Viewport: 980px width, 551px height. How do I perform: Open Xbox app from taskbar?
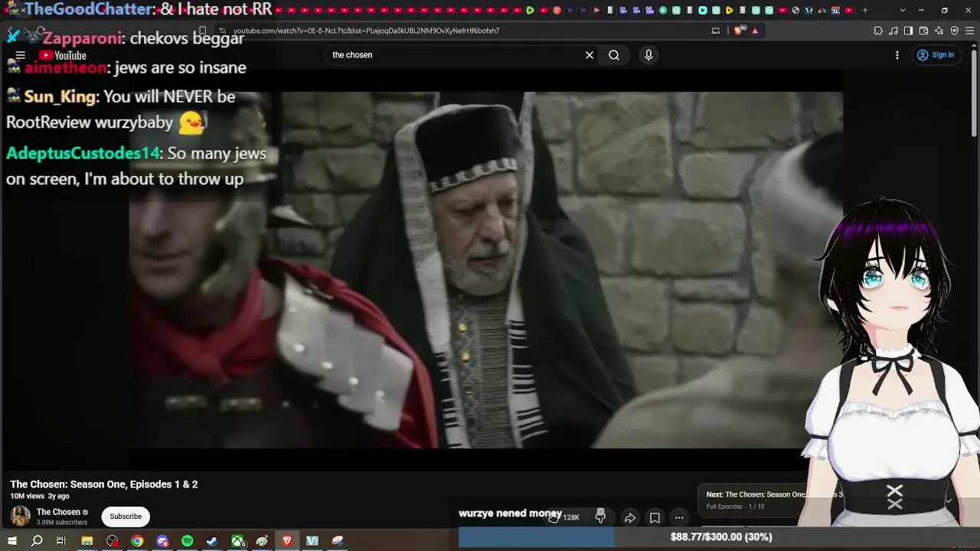pos(238,541)
